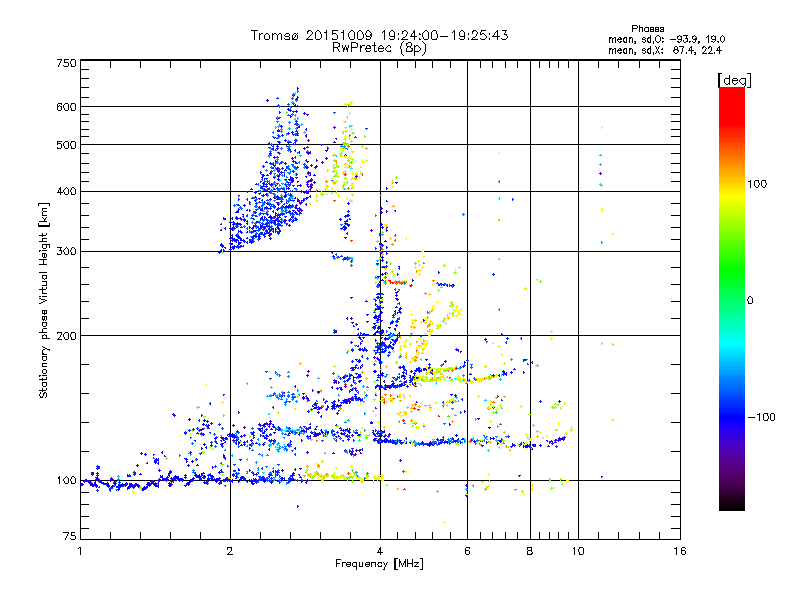The width and height of the screenshot is (800, 600).
Task: Select the 'mean, sd,O: -93.9, 19.0' line
Action: [x=666, y=39]
